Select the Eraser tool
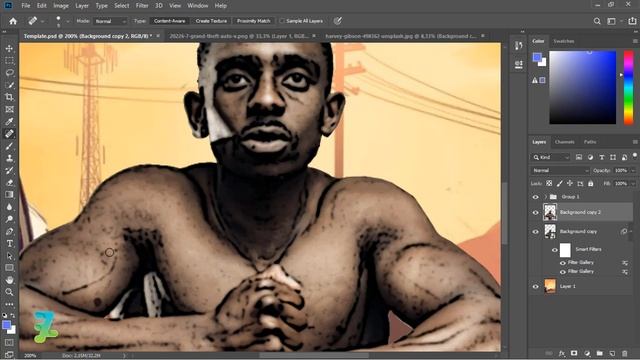This screenshot has height=360, width=640. pyautogui.click(x=9, y=183)
